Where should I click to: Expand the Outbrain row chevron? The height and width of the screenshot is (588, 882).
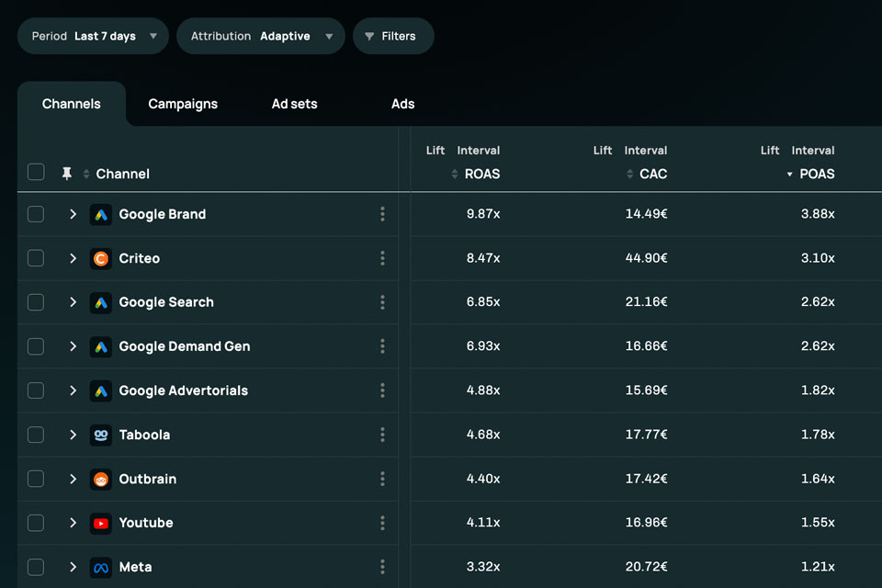(x=73, y=479)
